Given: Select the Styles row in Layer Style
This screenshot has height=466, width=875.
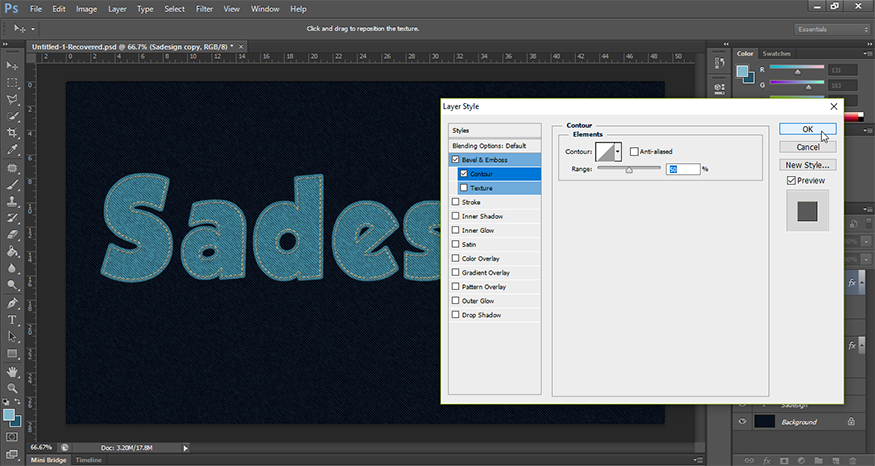Looking at the screenshot, I should click(x=495, y=131).
